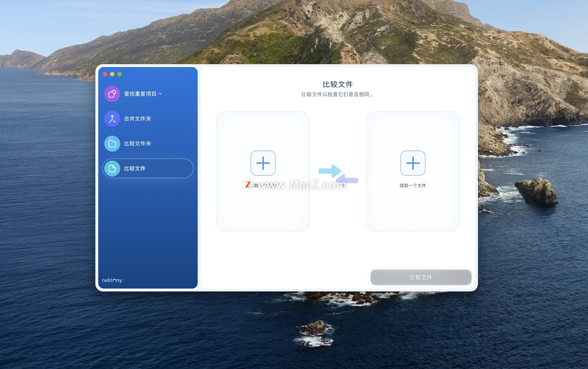Switch to the 比较文件夹 section
Viewport: 588px width, 369px height.
tap(138, 143)
